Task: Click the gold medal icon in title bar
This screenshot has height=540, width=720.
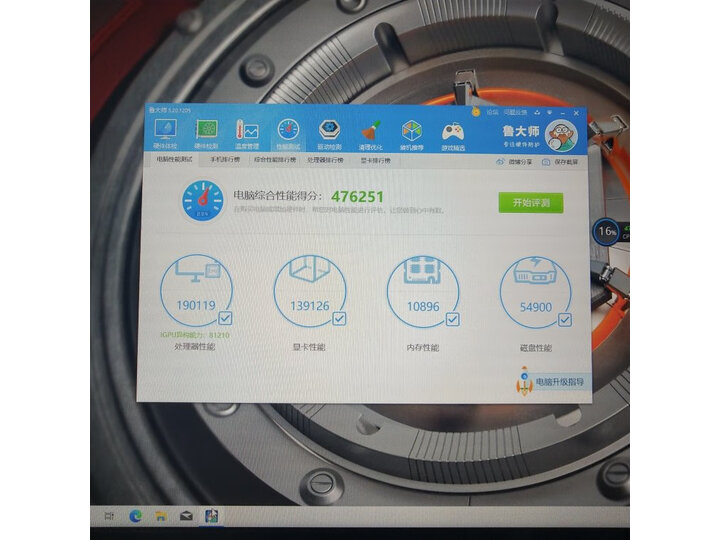Action: 476,112
